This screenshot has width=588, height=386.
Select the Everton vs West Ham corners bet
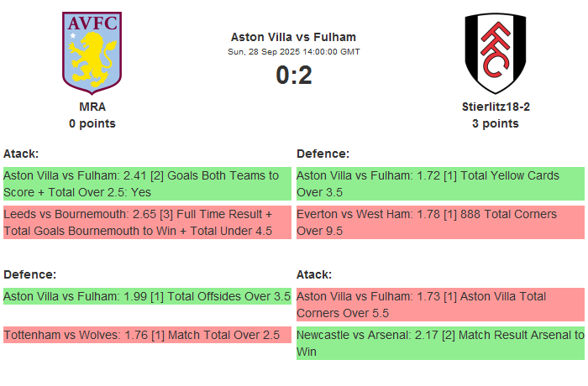tap(439, 222)
